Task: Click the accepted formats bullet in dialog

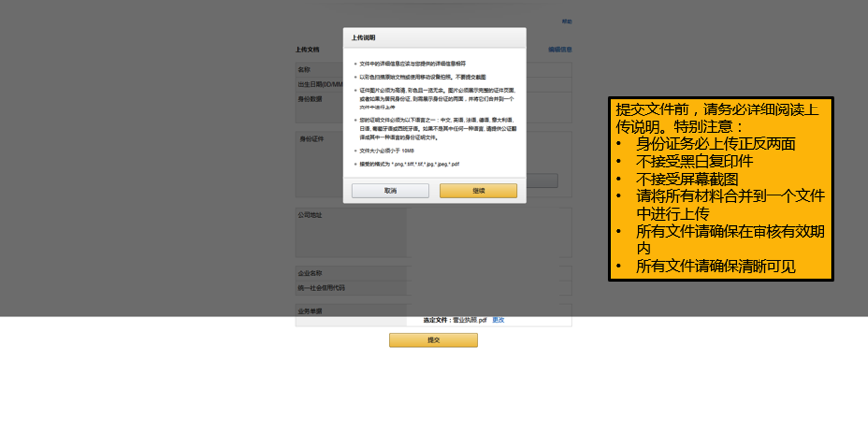Action: [x=409, y=164]
